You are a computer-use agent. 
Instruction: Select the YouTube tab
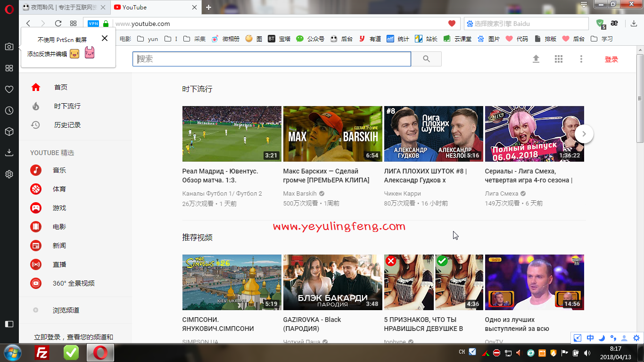pos(156,8)
